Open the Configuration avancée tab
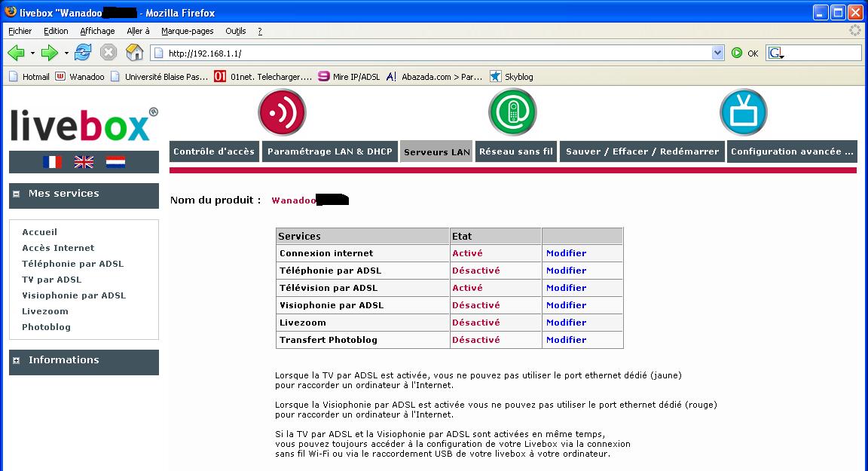This screenshot has height=471, width=868. (792, 151)
